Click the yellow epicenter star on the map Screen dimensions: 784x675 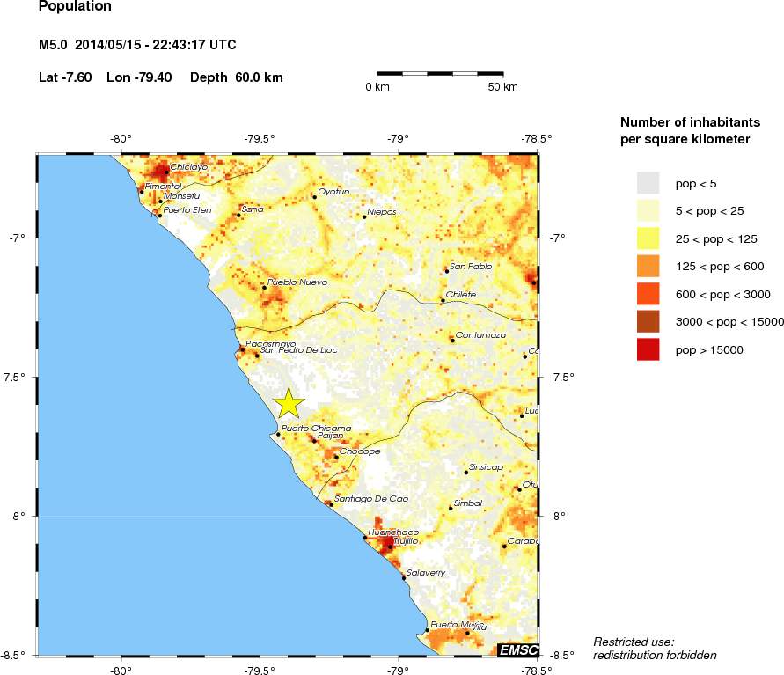pos(289,403)
